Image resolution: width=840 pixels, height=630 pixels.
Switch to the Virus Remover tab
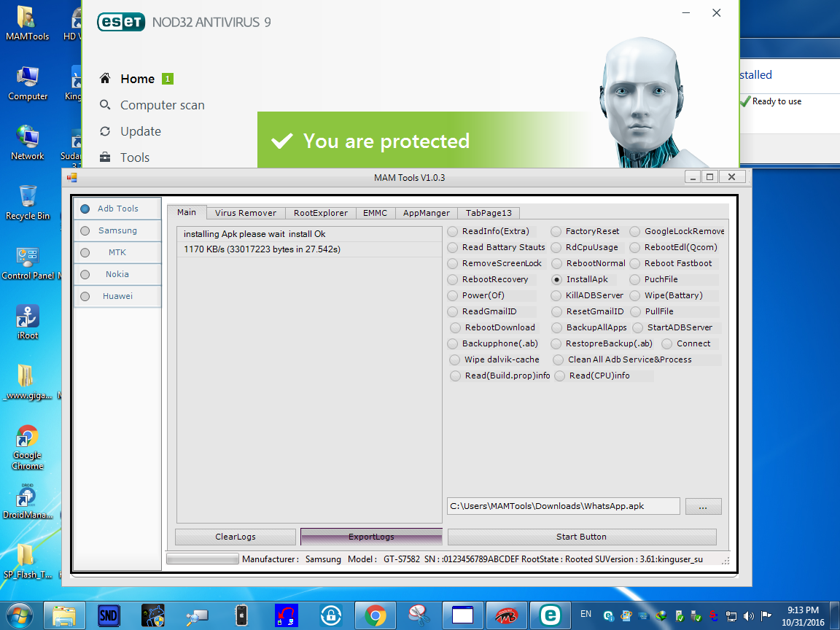pyautogui.click(x=246, y=213)
